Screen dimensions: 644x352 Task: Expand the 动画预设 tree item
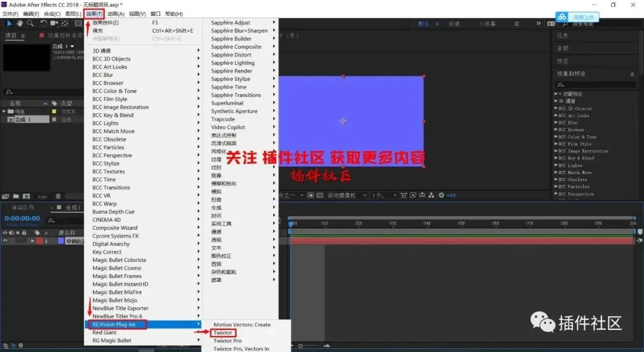pos(556,94)
